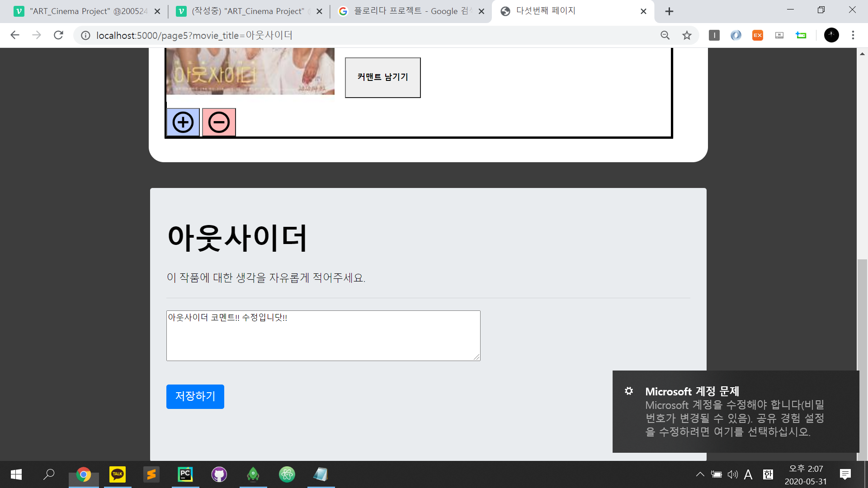Reload the page
This screenshot has width=868, height=488.
pos(58,35)
